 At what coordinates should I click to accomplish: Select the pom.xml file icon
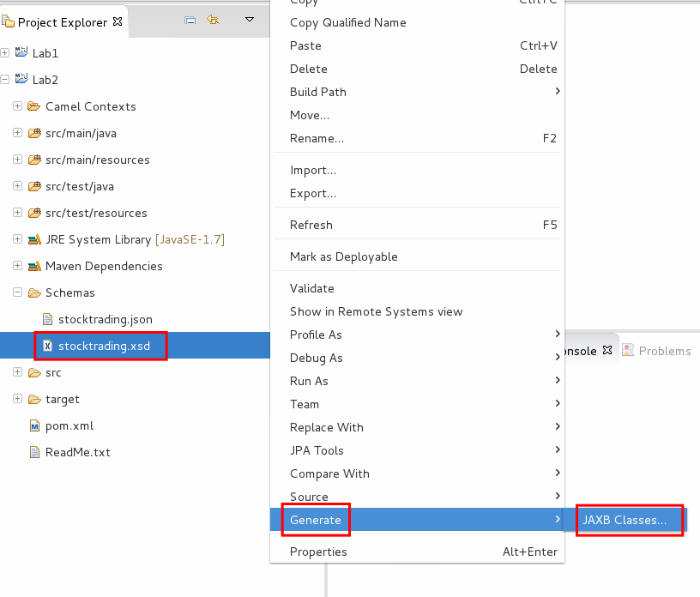coord(34,425)
